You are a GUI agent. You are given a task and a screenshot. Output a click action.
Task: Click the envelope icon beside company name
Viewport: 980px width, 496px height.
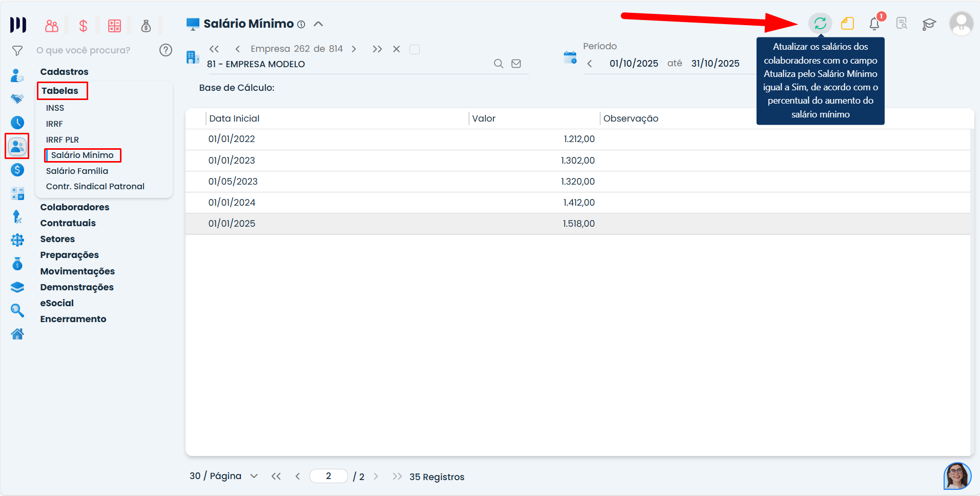[516, 64]
